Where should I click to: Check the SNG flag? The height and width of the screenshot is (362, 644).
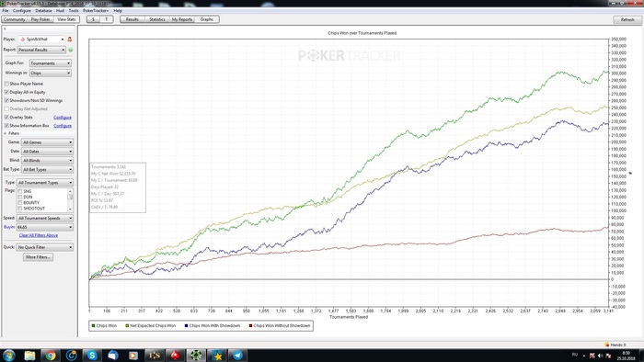[19, 191]
